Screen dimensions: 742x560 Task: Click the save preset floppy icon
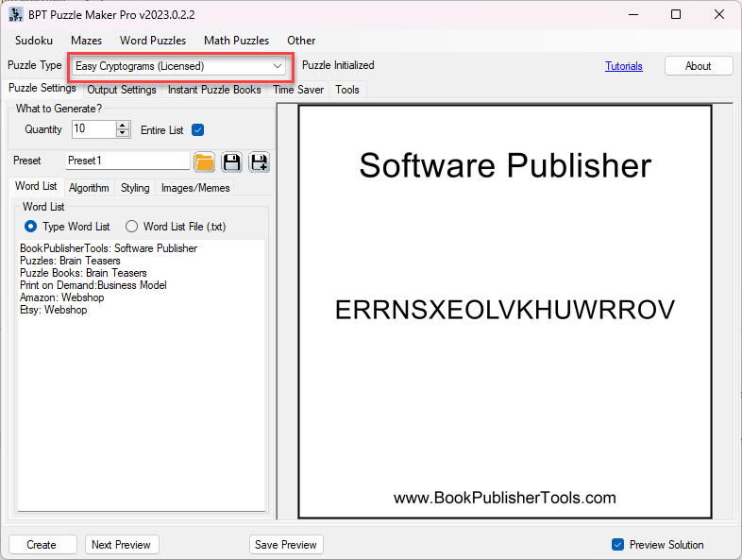(x=231, y=161)
